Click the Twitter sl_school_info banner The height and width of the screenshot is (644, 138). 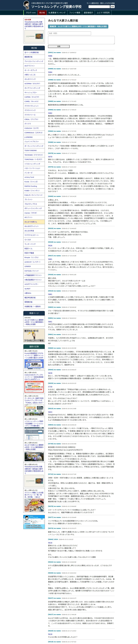tap(34, 522)
